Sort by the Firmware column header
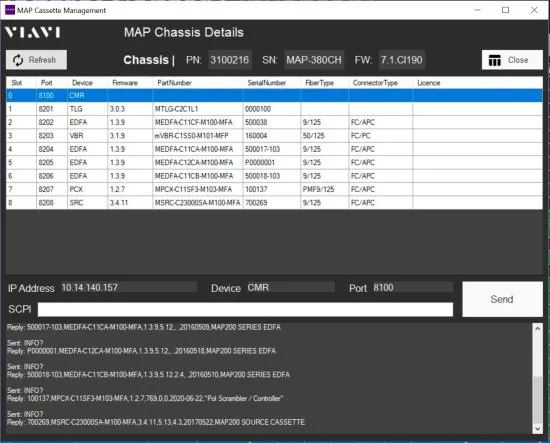 pos(130,83)
